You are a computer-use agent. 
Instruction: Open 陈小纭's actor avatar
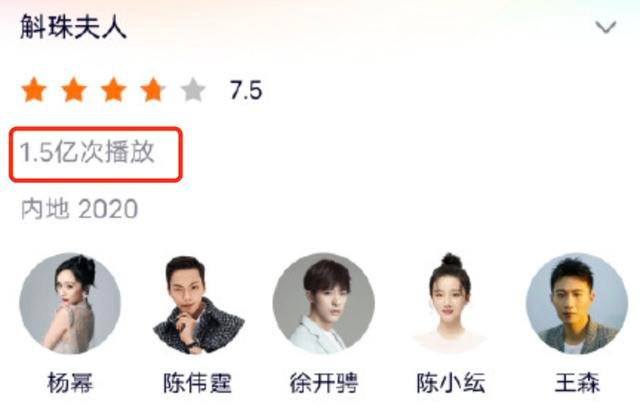tap(451, 303)
